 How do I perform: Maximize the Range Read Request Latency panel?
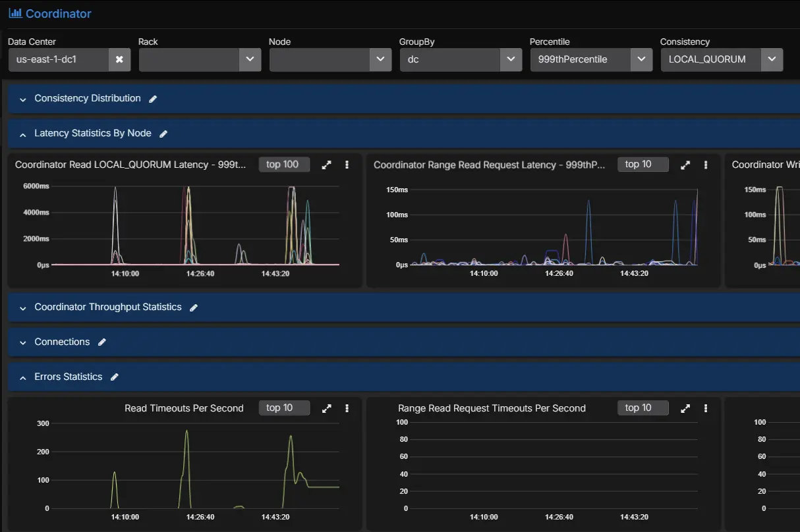[685, 165]
